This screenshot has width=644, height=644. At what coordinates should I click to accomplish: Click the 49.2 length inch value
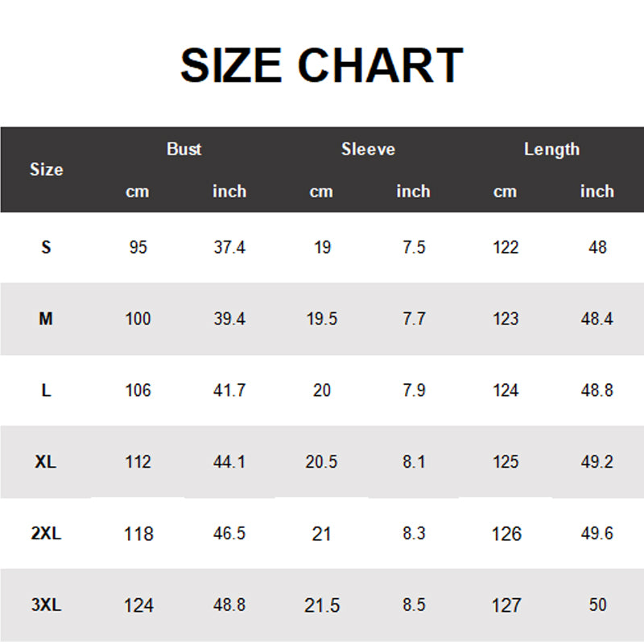click(597, 462)
